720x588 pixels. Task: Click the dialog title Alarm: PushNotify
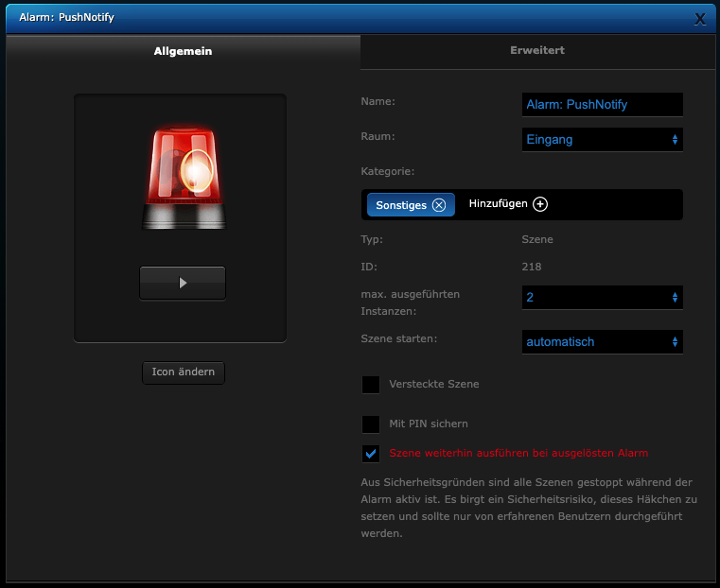tap(66, 17)
